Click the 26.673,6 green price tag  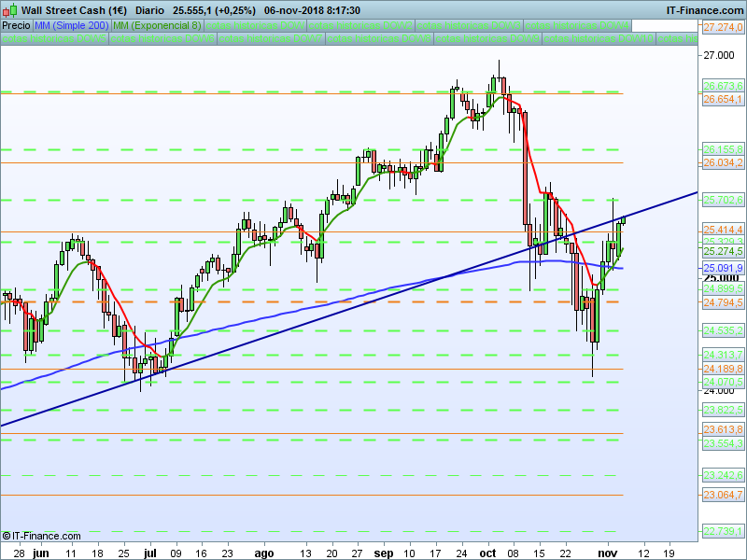pos(723,86)
